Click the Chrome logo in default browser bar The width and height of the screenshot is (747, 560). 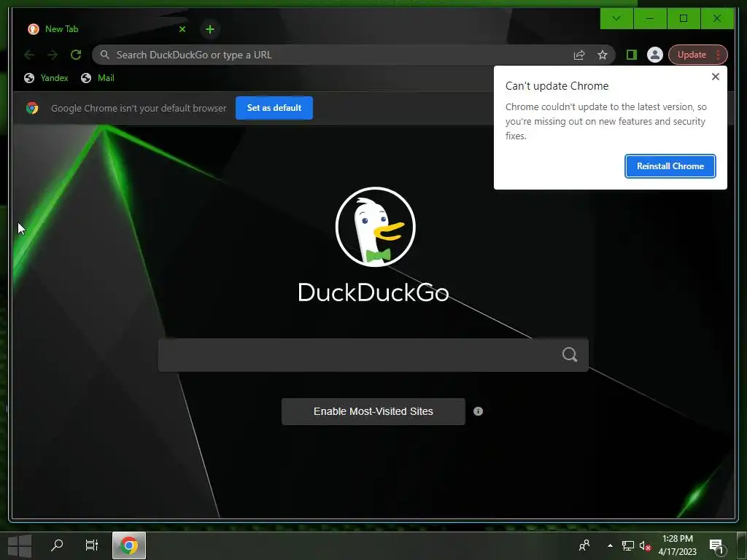point(32,108)
